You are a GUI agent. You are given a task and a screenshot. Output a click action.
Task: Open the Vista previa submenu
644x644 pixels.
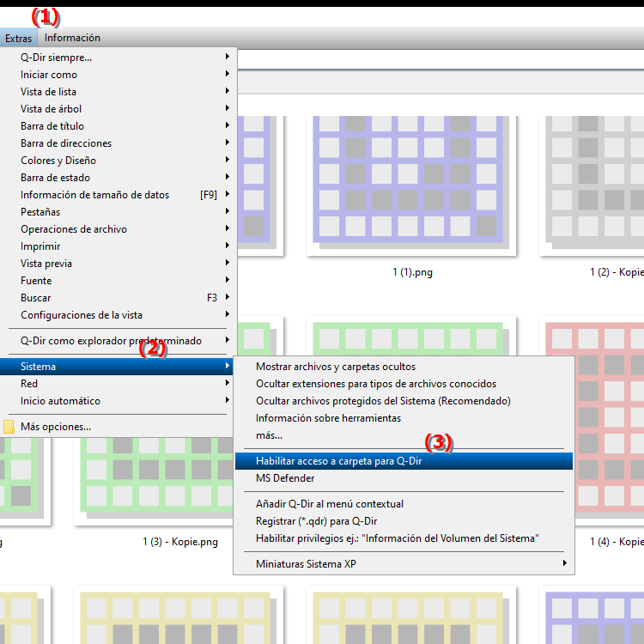pyautogui.click(x=118, y=264)
